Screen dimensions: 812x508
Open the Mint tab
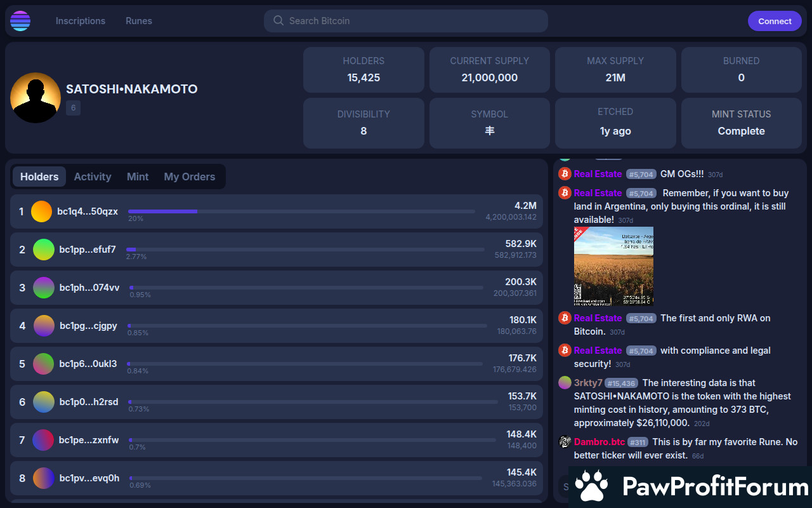138,177
